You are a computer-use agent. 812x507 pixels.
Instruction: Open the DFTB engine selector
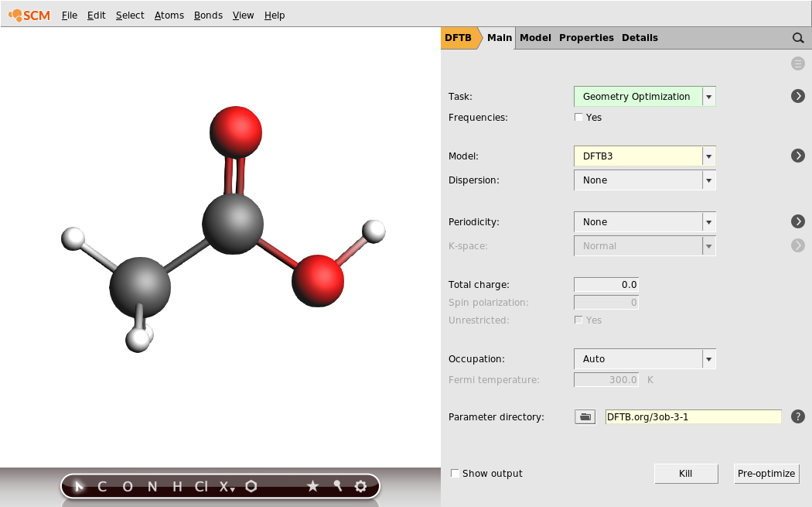pyautogui.click(x=460, y=38)
